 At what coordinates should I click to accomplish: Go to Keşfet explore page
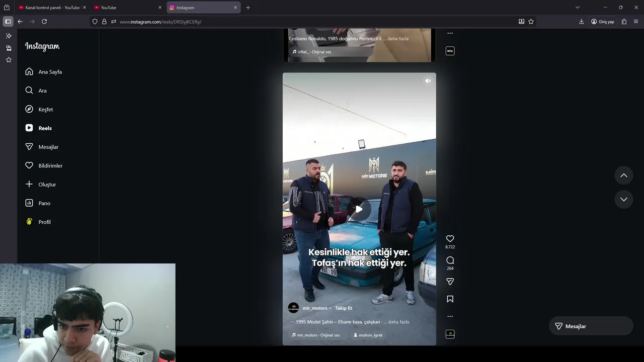click(x=39, y=109)
